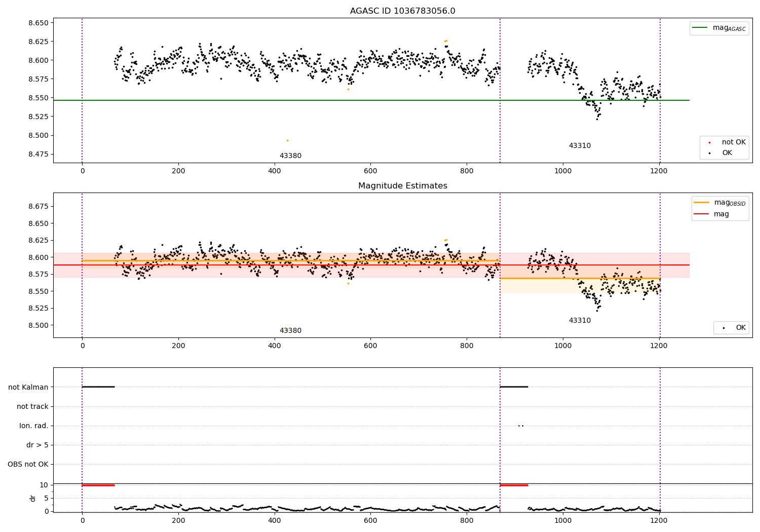Click y-tick '8.600' in Magnitude Estimates plot
The height and width of the screenshot is (532, 760).
pos(38,257)
